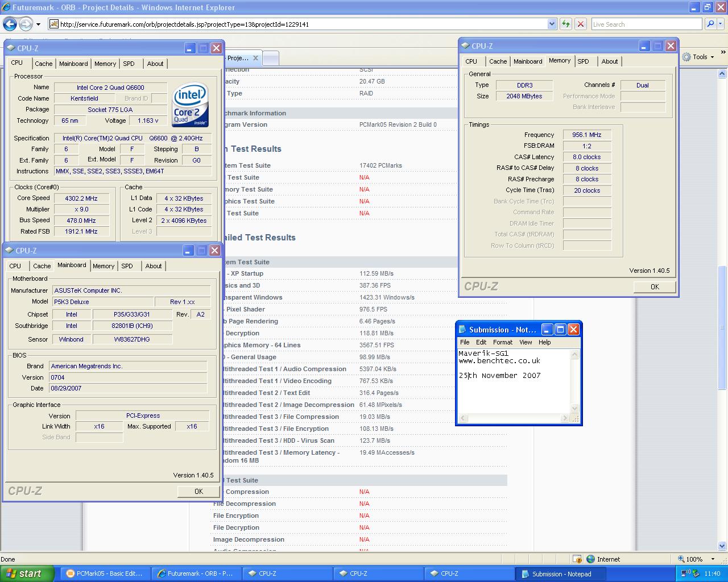
Task: Select Mainboard tab in Memory CPU-Z window
Action: (x=528, y=61)
